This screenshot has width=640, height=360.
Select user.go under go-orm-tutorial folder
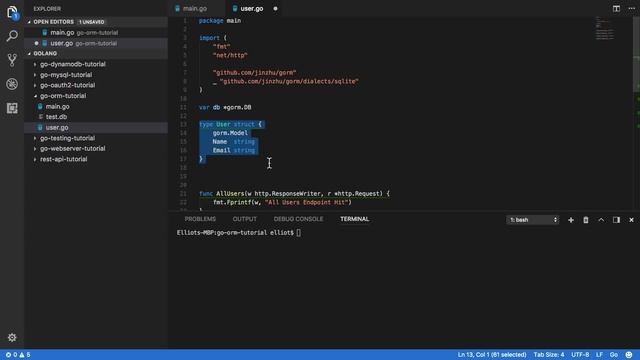point(96,127)
